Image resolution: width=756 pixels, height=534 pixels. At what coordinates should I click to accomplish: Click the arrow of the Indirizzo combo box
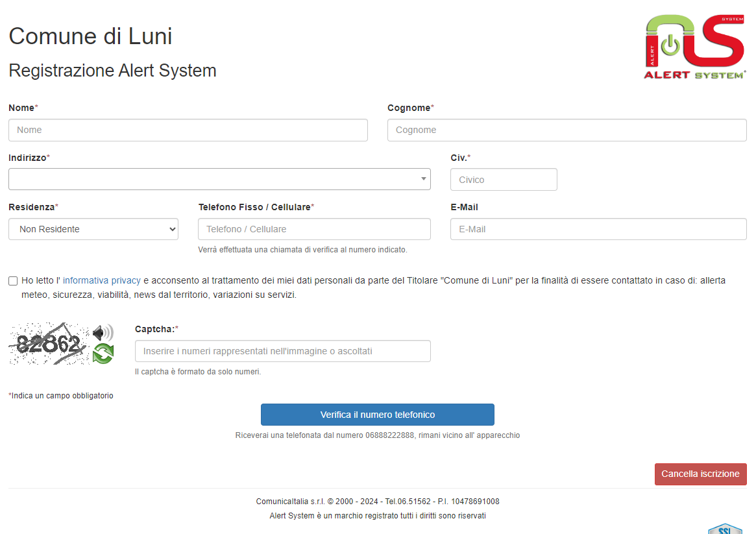pos(424,178)
